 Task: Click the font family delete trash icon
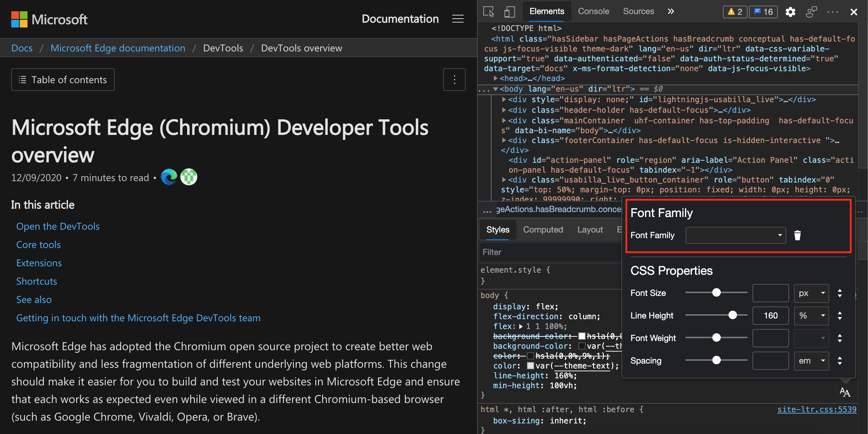(798, 235)
